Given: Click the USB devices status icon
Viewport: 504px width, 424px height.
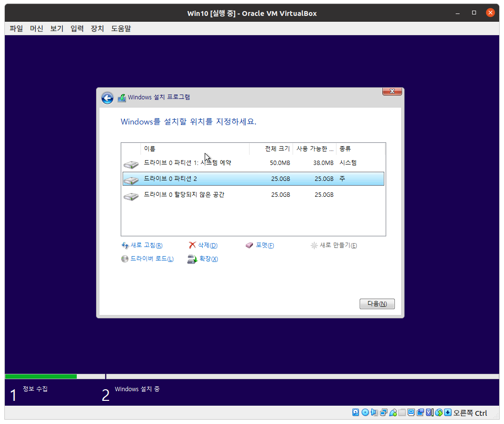Looking at the screenshot, I should (393, 412).
